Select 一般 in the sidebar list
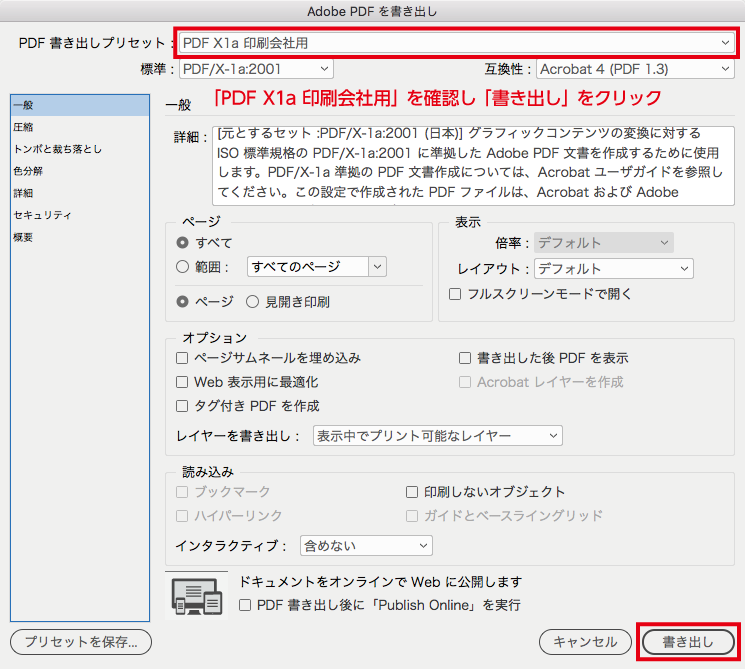This screenshot has height=669, width=745. coord(80,105)
